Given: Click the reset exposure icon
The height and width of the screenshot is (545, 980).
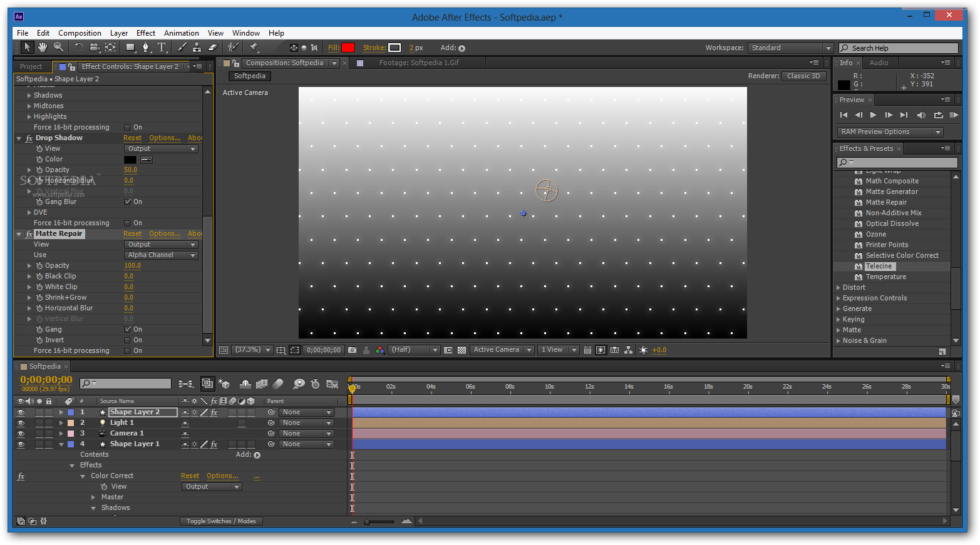Looking at the screenshot, I should coord(643,350).
